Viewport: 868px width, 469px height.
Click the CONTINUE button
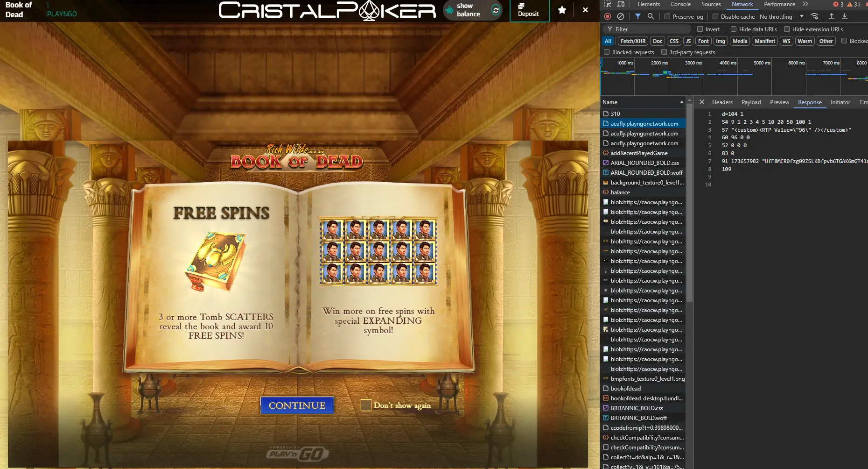click(297, 405)
